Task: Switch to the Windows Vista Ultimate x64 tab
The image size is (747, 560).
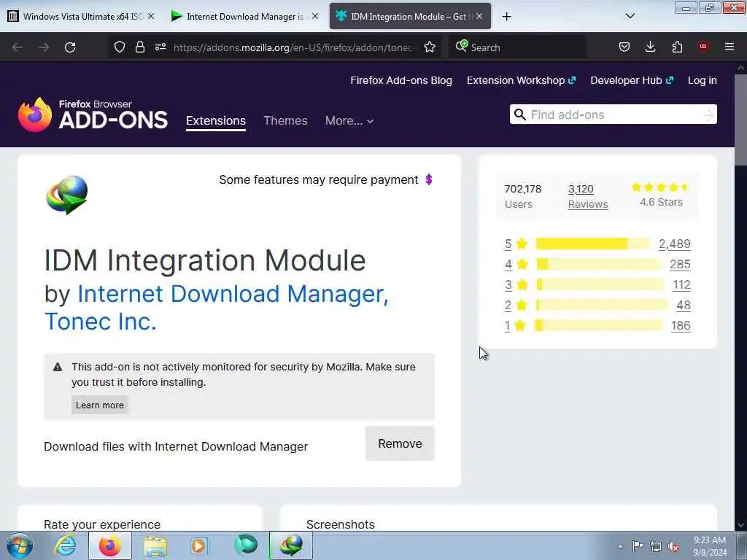Action: tap(81, 17)
